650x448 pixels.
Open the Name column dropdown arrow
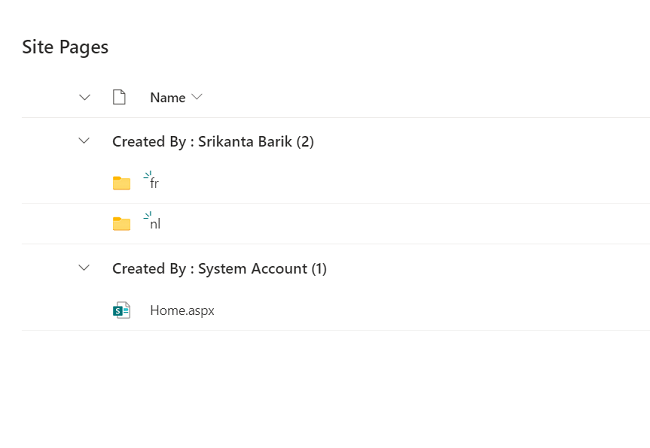197,97
